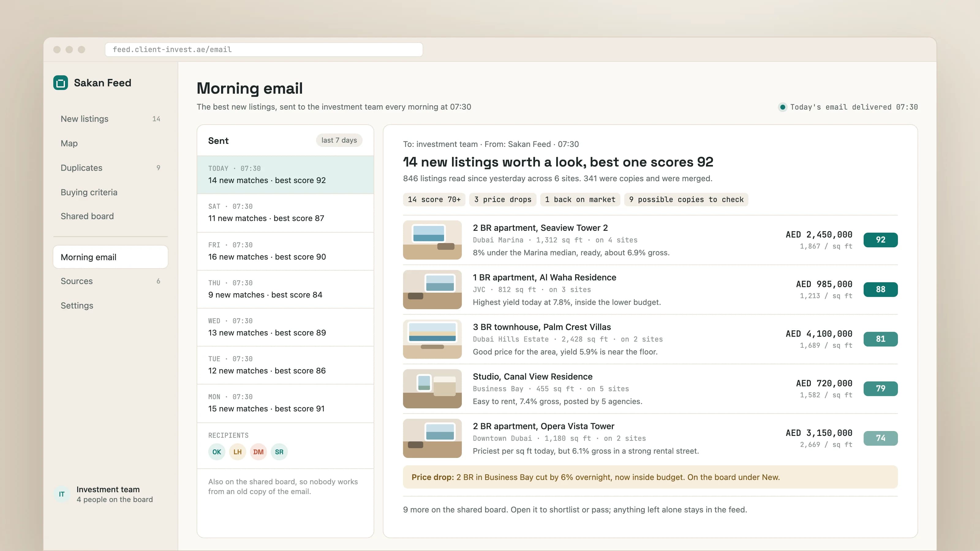Open Wednesday's email with 13 matches

(285, 328)
